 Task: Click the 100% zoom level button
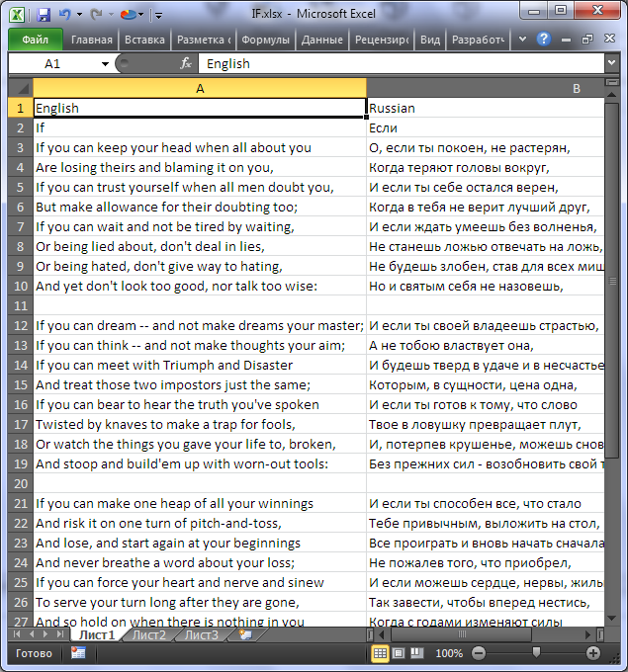point(449,653)
